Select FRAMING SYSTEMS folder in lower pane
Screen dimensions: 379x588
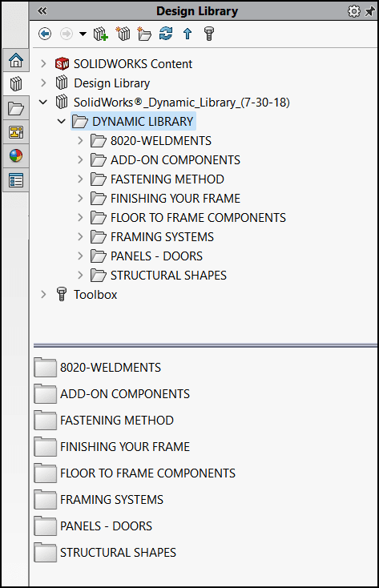pyautogui.click(x=99, y=500)
